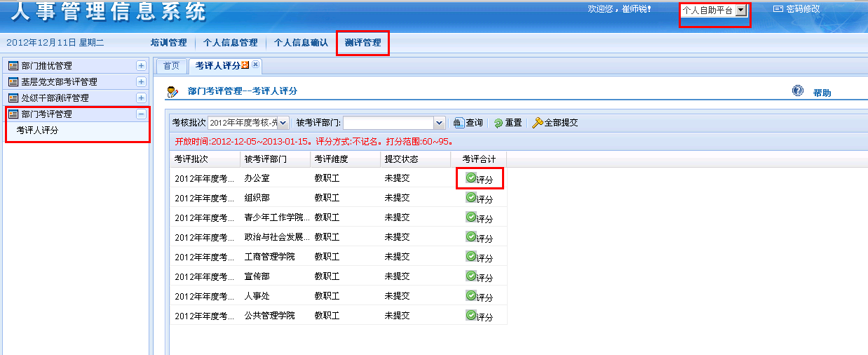868x355 pixels.
Task: Click the 评分 icon for 人事处 row
Action: [472, 296]
